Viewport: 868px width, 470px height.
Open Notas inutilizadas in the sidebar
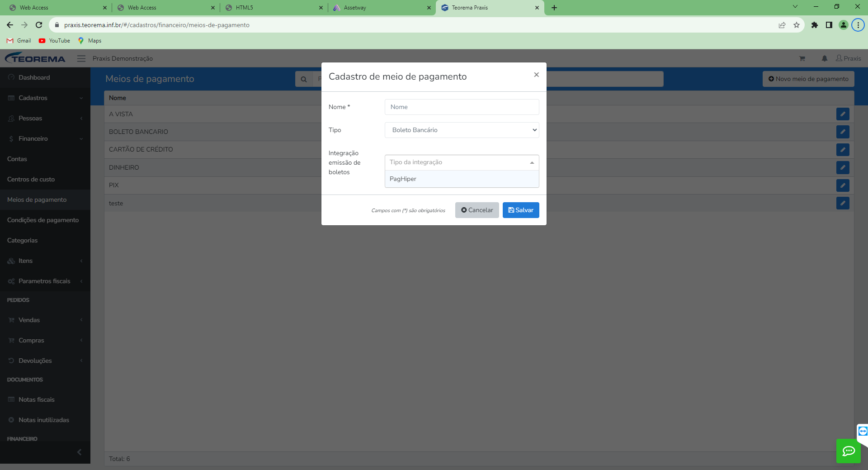pos(45,420)
